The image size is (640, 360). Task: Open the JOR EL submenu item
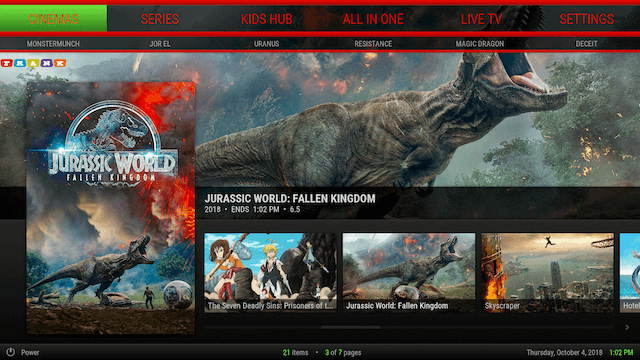(160, 44)
